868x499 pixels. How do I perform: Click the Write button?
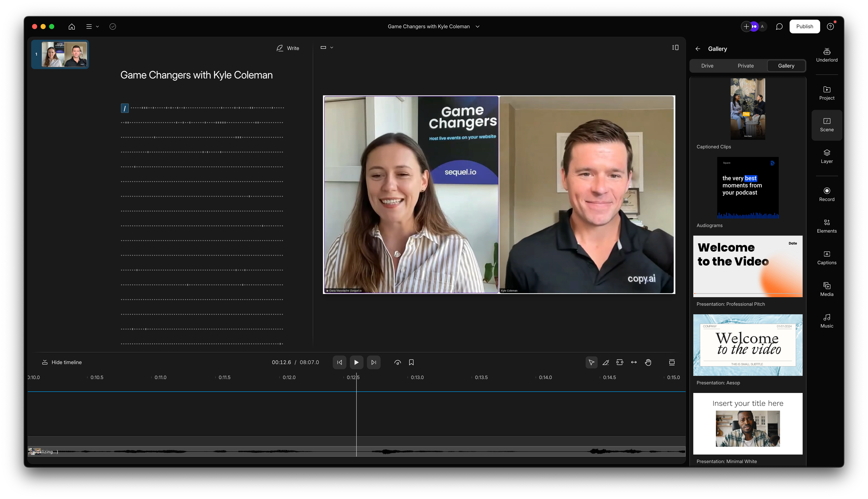(x=288, y=48)
